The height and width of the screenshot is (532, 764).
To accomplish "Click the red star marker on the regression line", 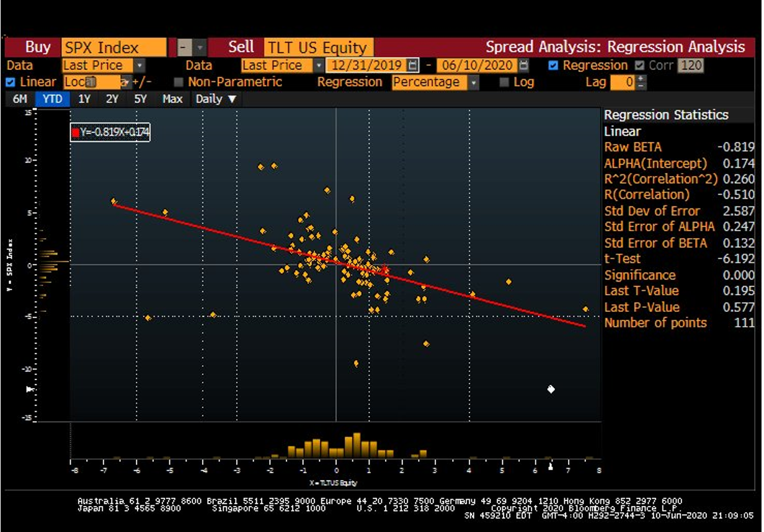I will 384,269.
